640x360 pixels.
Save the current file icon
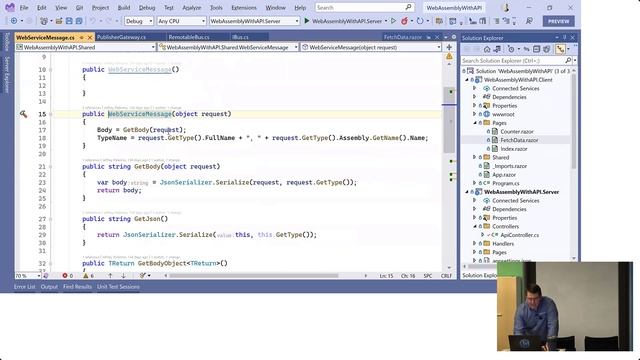(69, 21)
